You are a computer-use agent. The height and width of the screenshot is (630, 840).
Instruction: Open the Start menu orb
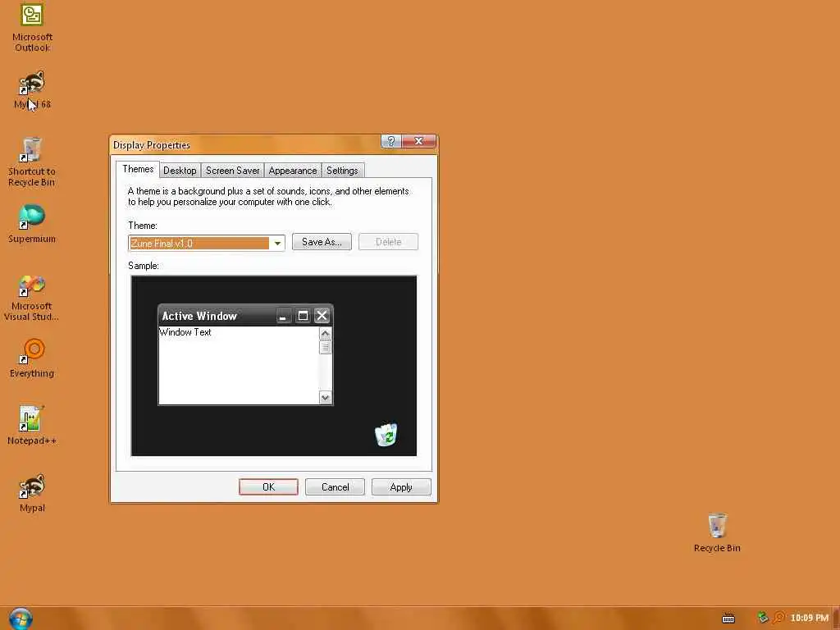(21, 619)
